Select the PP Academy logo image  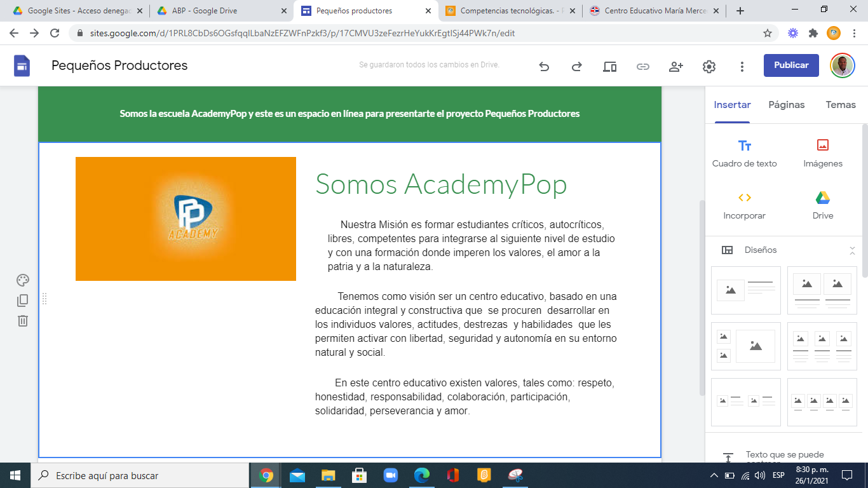186,219
